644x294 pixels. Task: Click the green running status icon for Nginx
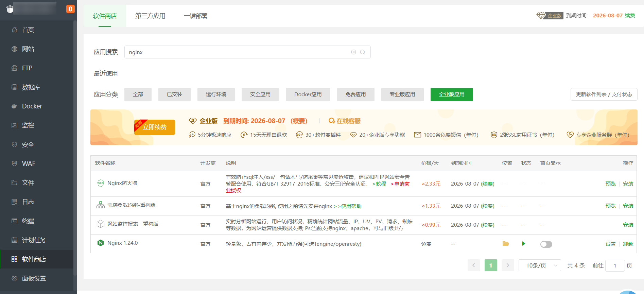coord(523,244)
